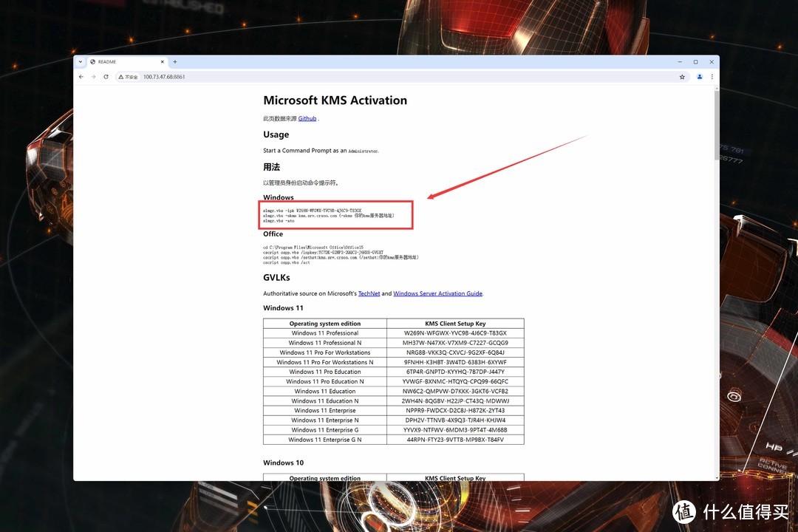Follow the TechNet link

pos(369,293)
